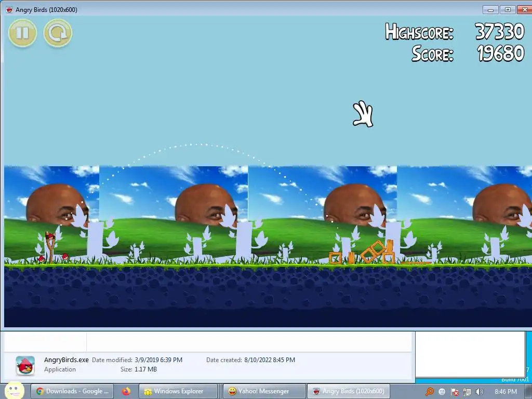Click Angry Birds taskbar button
This screenshot has height=399, width=532.
[349, 391]
